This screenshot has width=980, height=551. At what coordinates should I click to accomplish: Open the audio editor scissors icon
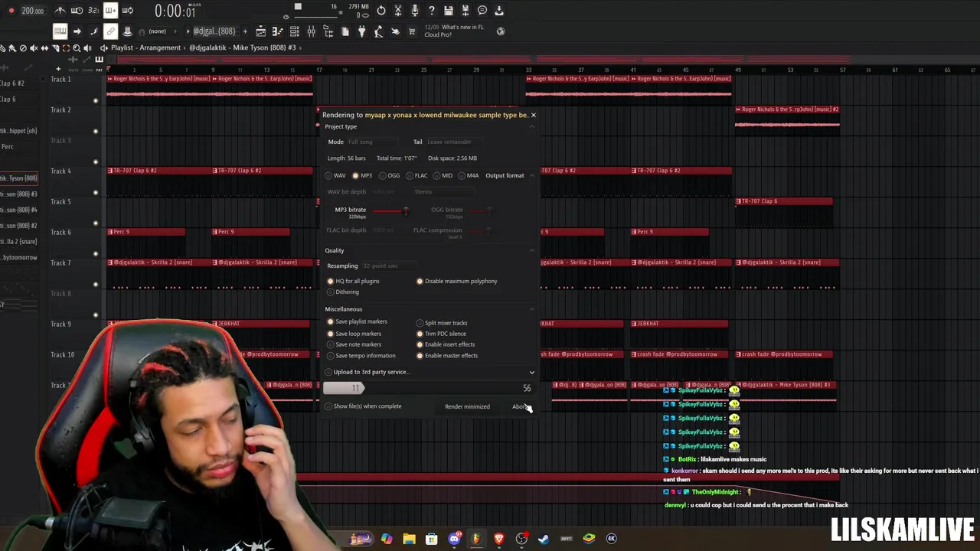click(398, 11)
